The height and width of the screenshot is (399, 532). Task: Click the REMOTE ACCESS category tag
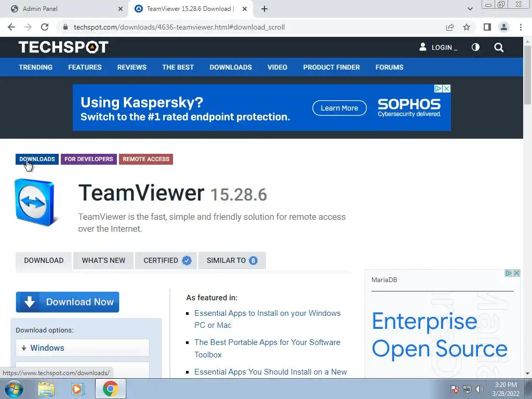(x=146, y=159)
